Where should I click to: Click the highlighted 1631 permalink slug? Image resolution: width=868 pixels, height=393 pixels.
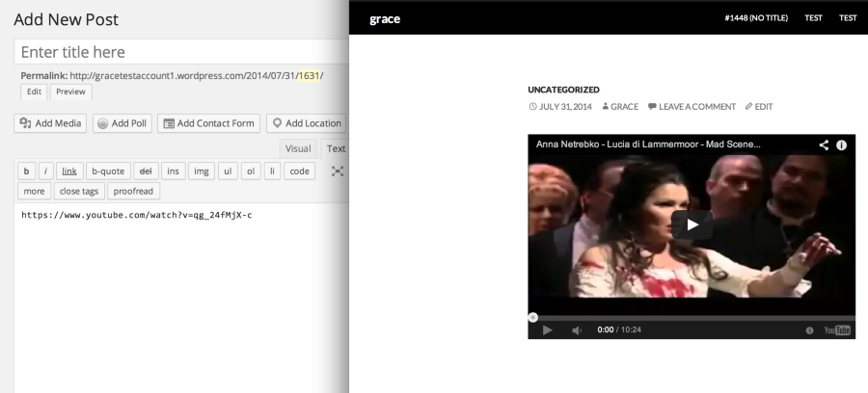[310, 76]
